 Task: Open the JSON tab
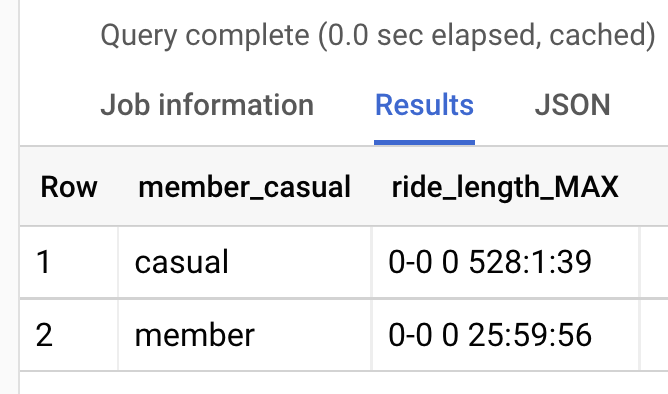coord(573,105)
